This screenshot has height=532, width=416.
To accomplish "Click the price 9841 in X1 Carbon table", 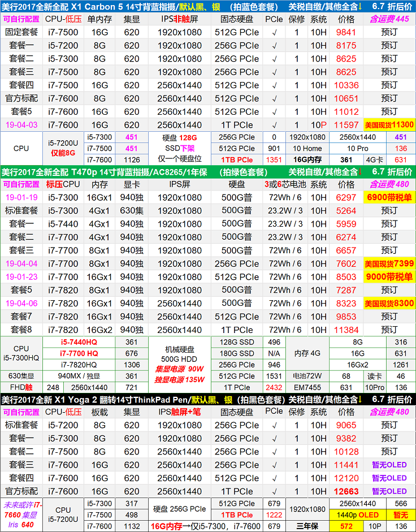I will coord(346,33).
